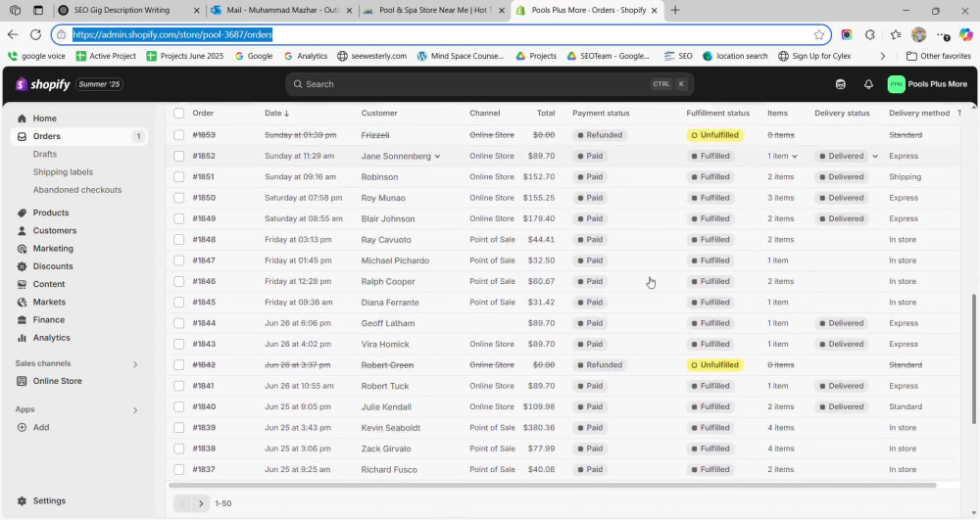Go back in browser
The image size is (980, 520).
tap(13, 35)
